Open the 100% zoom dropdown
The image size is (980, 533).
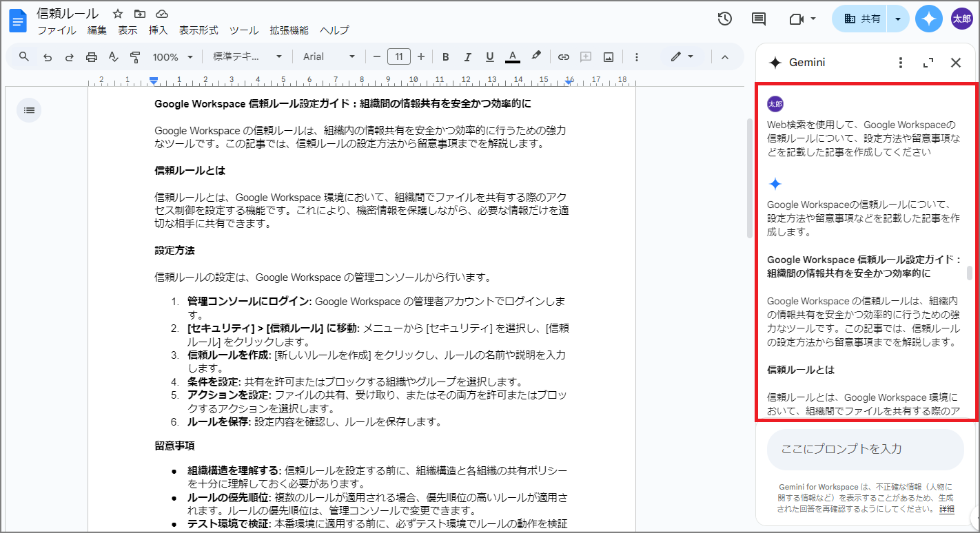(172, 56)
